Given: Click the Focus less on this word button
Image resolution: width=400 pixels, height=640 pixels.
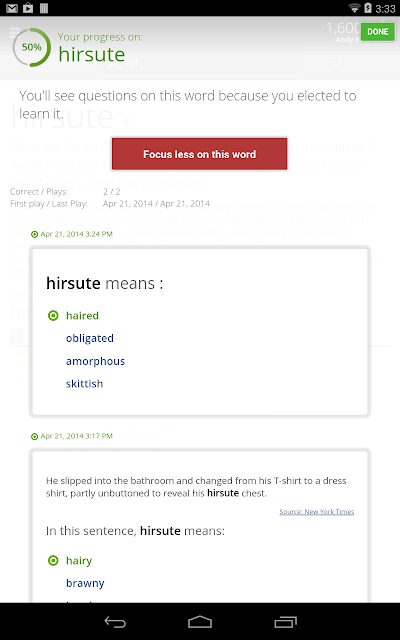Looking at the screenshot, I should (200, 154).
